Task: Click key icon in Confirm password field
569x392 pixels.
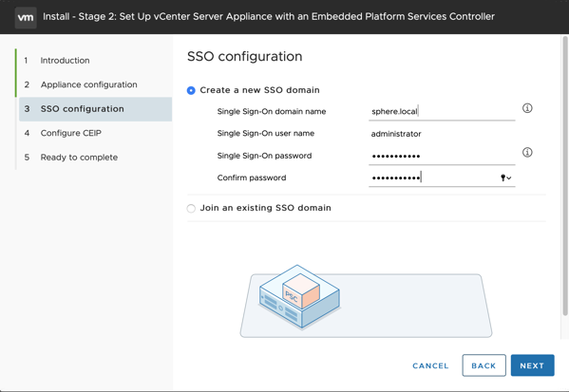Action: coord(503,177)
